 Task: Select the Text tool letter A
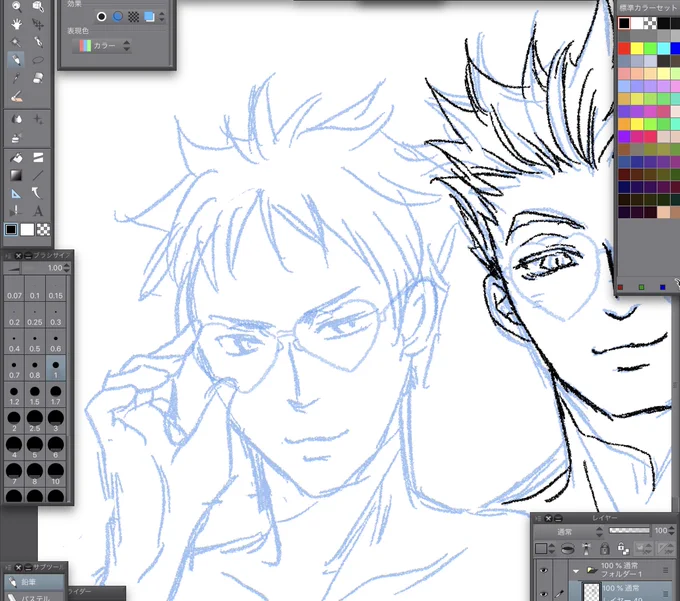38,211
